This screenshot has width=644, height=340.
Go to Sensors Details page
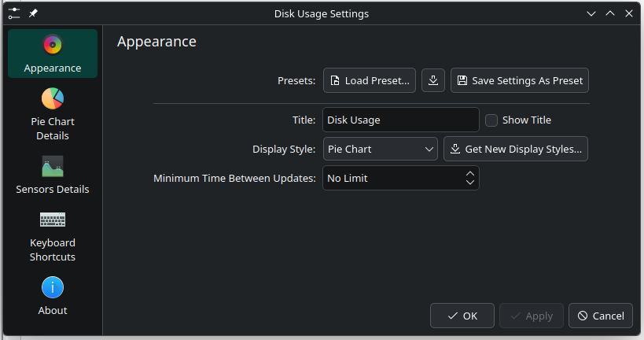pyautogui.click(x=53, y=175)
